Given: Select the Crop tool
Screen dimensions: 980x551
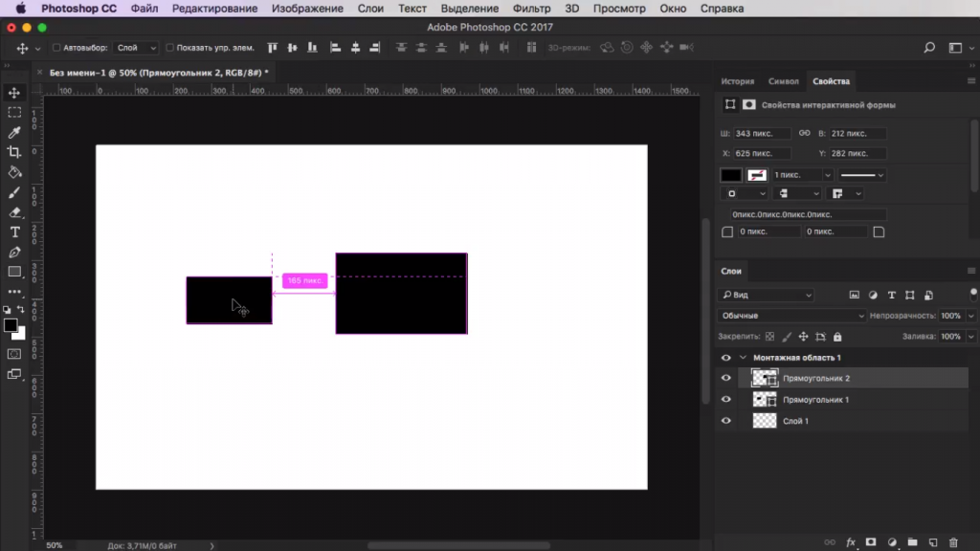Looking at the screenshot, I should tap(14, 152).
